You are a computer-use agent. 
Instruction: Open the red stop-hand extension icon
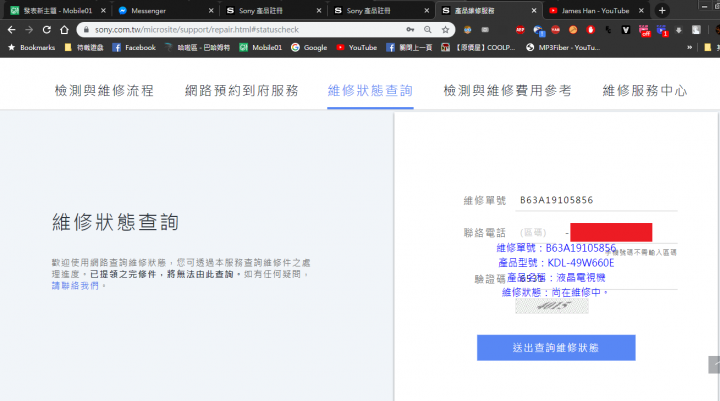coord(591,30)
